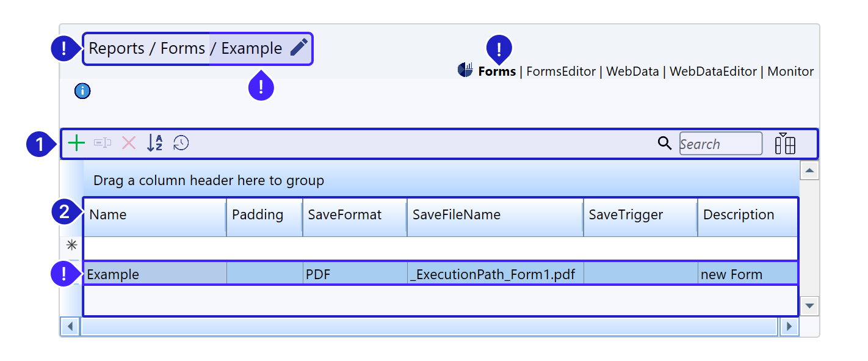
Task: Open the WebDataEditor tab
Action: tap(713, 71)
